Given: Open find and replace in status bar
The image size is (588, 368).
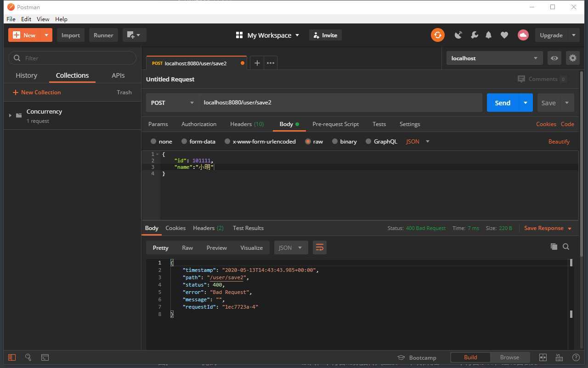Looking at the screenshot, I should 28,357.
